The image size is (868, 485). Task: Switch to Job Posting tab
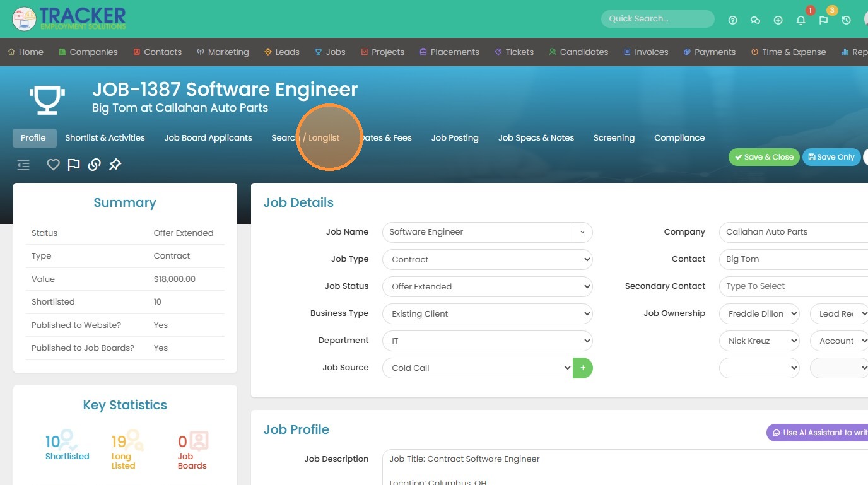455,137
